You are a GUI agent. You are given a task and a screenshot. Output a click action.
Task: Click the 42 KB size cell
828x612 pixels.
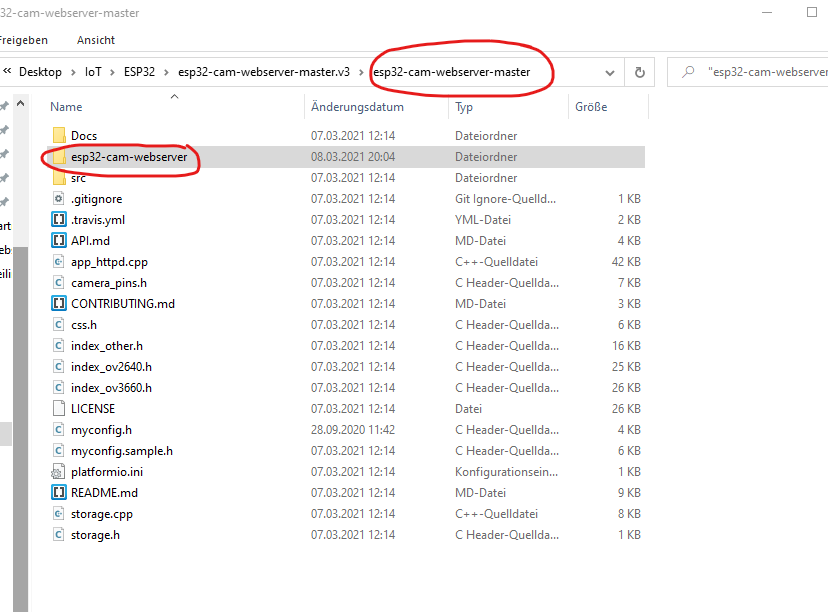pos(626,262)
